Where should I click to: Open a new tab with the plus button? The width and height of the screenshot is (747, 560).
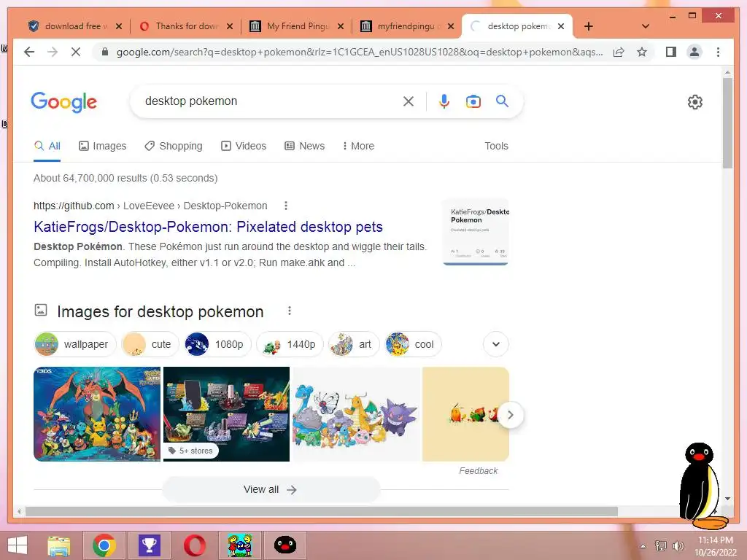589,26
